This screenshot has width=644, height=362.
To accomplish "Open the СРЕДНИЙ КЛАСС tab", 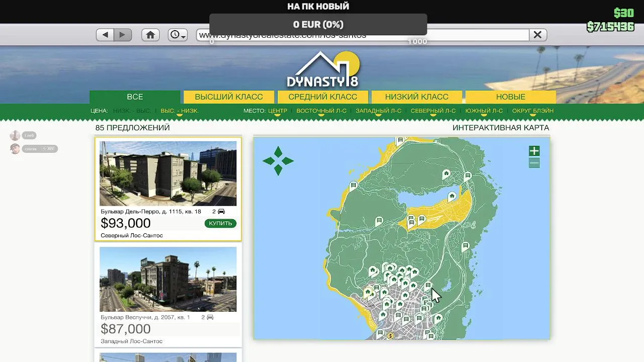I will (323, 97).
